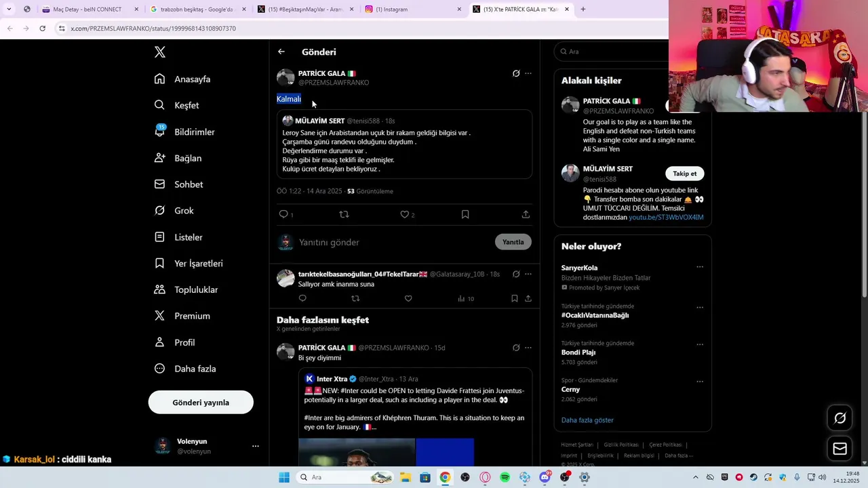Open Volenyun account options menu
The image size is (868, 488).
pyautogui.click(x=255, y=446)
